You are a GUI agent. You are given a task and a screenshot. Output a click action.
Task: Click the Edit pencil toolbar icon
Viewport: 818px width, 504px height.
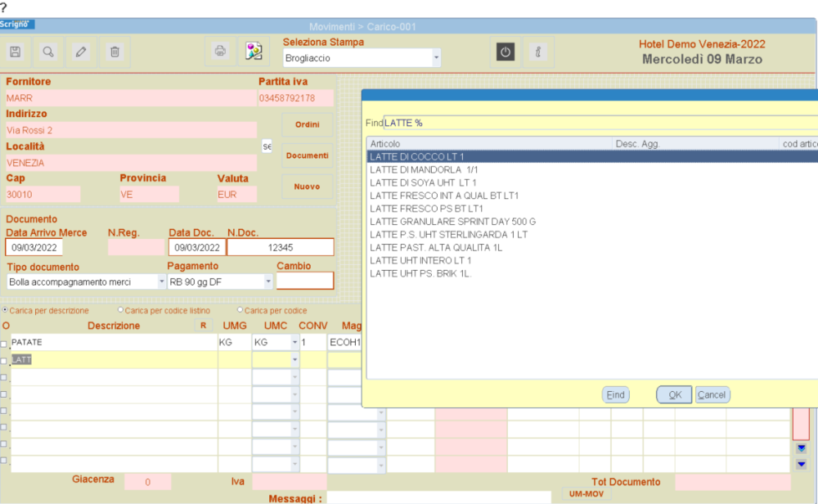click(81, 52)
